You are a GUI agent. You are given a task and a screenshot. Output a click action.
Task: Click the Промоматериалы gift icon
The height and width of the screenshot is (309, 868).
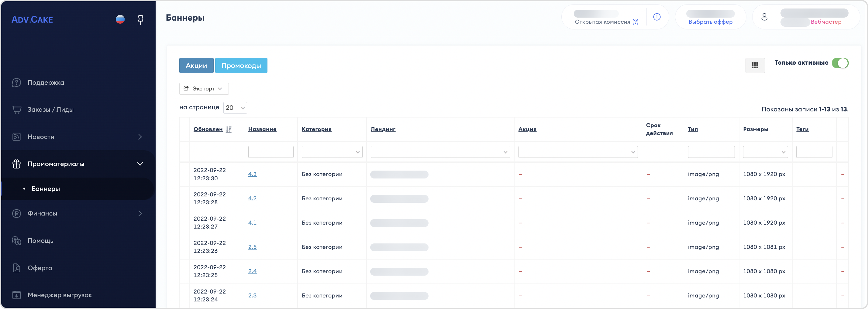16,164
